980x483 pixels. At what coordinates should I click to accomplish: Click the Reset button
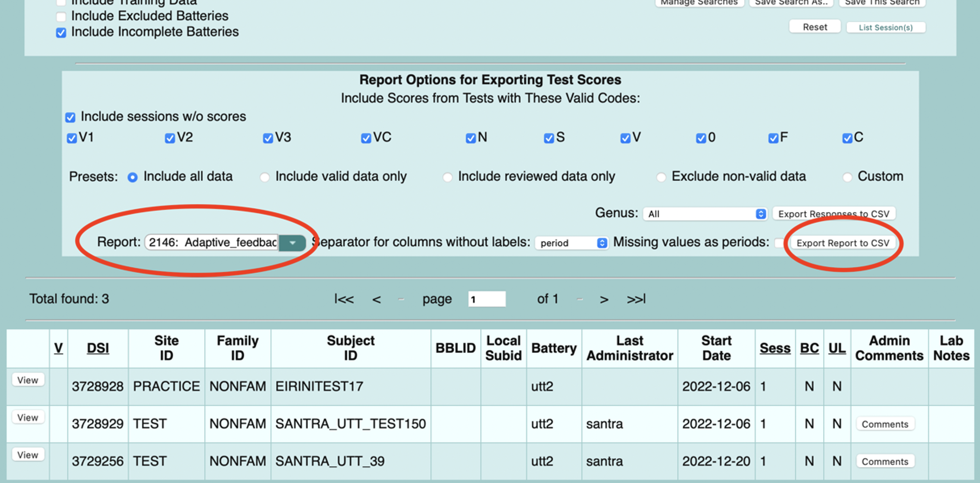[x=815, y=27]
